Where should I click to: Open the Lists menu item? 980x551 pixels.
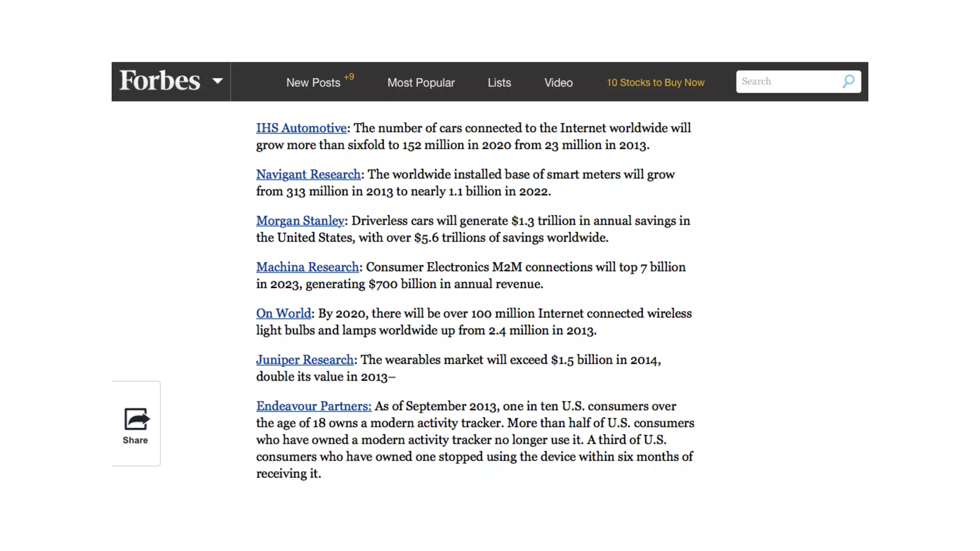click(x=499, y=83)
